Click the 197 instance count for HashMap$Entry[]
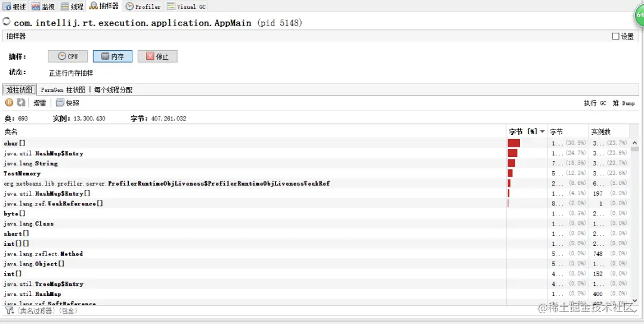This screenshot has height=324, width=644. click(597, 193)
